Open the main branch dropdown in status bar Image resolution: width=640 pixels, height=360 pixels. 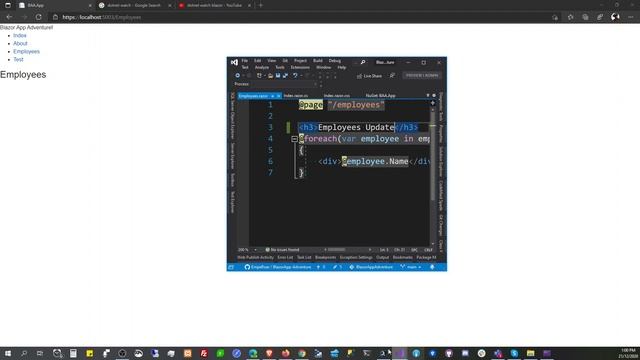tap(411, 267)
